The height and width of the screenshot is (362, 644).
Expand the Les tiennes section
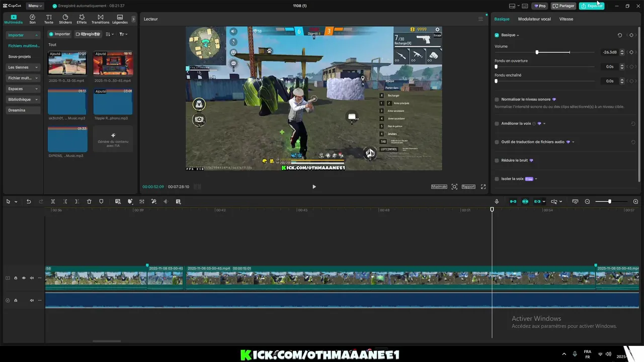23,67
